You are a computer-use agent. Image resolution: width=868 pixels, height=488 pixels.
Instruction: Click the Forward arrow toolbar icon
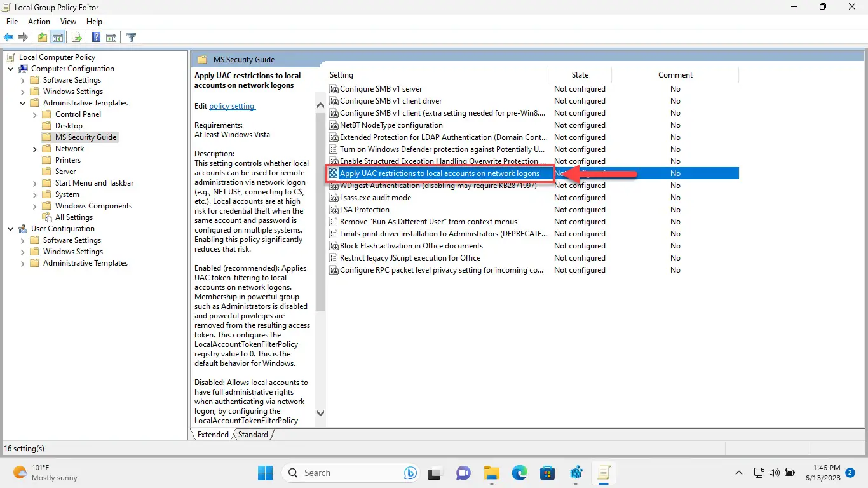[x=23, y=37]
